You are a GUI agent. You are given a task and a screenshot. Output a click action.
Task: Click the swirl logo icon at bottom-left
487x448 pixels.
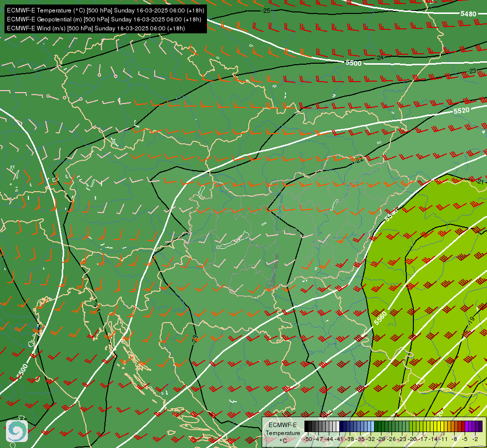17,431
